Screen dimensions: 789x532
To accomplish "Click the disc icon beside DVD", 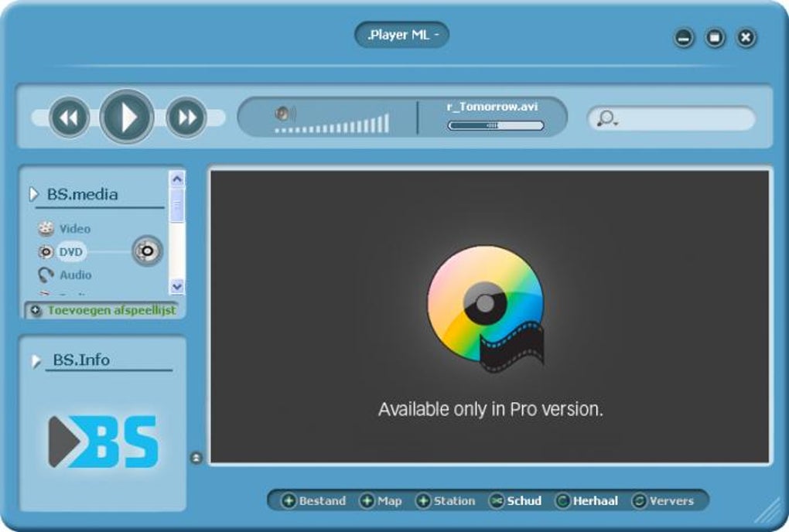I will click(46, 252).
